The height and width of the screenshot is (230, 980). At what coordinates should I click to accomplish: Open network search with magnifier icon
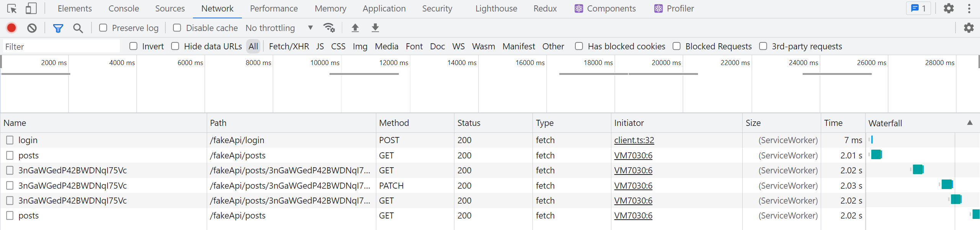tap(78, 28)
